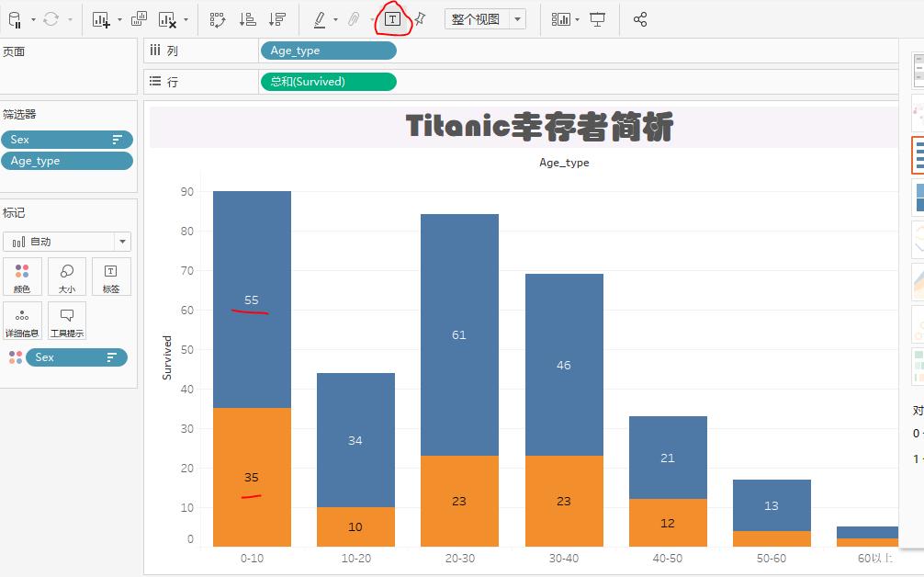
Task: Click the 50-60 label on the x-axis
Action: tap(772, 558)
